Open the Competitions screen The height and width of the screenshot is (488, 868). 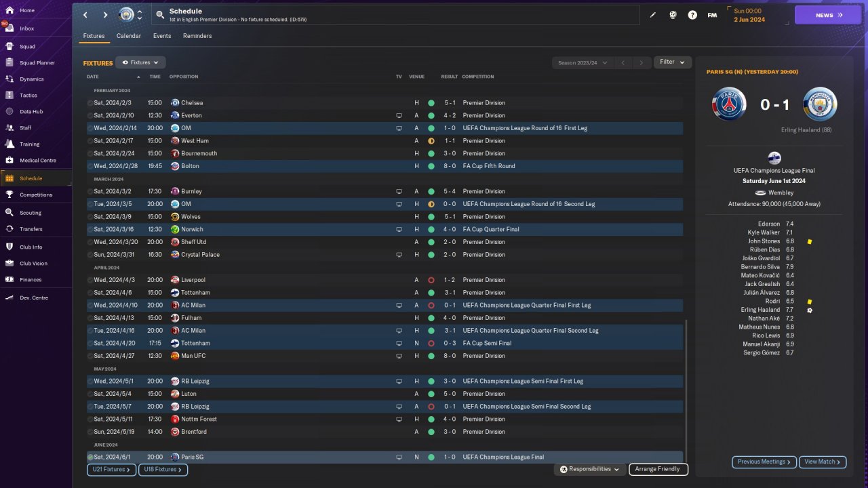pyautogui.click(x=36, y=195)
